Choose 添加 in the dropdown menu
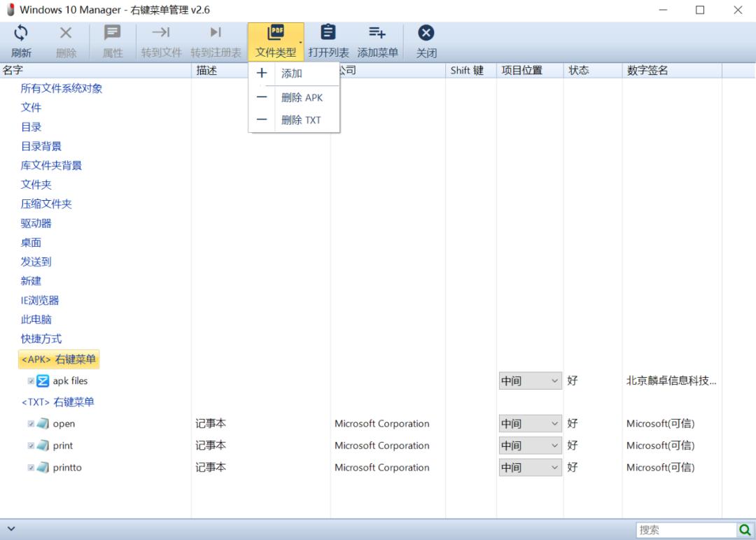Screen dimensions: 756x540 point(292,73)
